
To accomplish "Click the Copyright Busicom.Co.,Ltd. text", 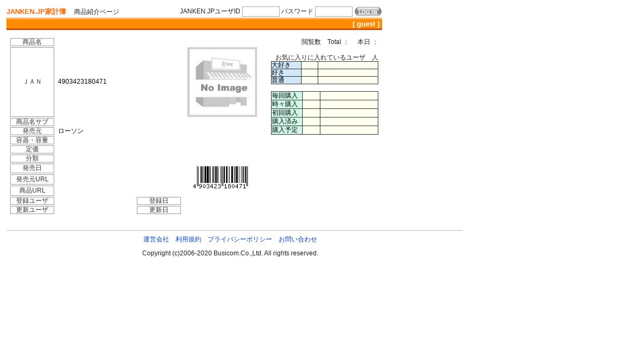I will [x=230, y=253].
